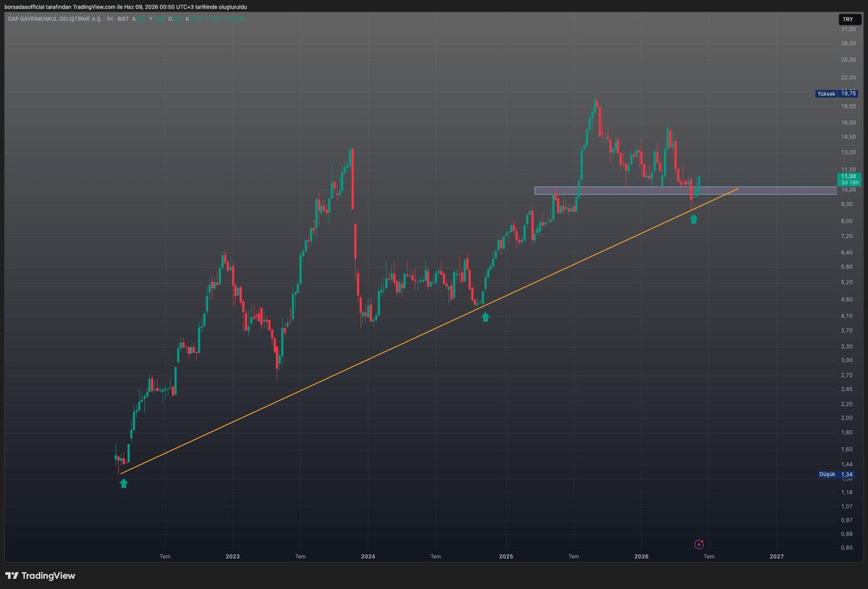
Task: Click the green 11,00 current price label
Action: click(x=848, y=179)
